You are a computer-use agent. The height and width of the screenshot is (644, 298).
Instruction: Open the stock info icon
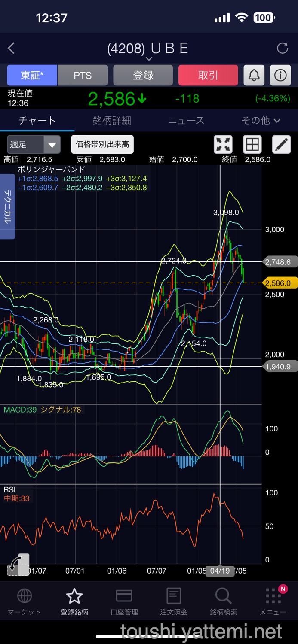tap(280, 76)
